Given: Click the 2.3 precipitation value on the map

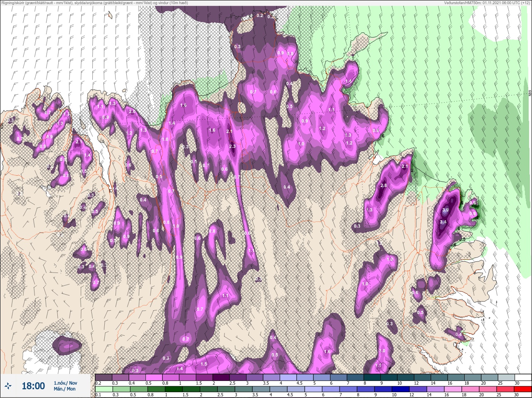Looking at the screenshot, I should point(232,146).
